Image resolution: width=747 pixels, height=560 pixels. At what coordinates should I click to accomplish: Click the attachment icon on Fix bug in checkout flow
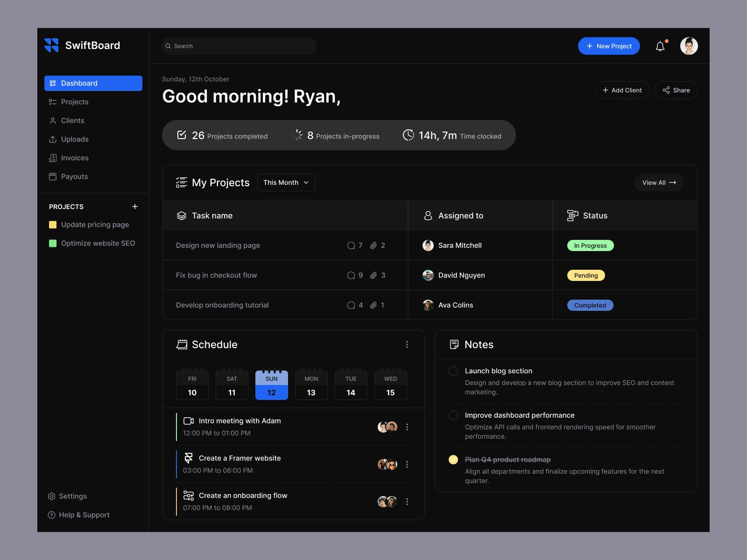click(374, 275)
